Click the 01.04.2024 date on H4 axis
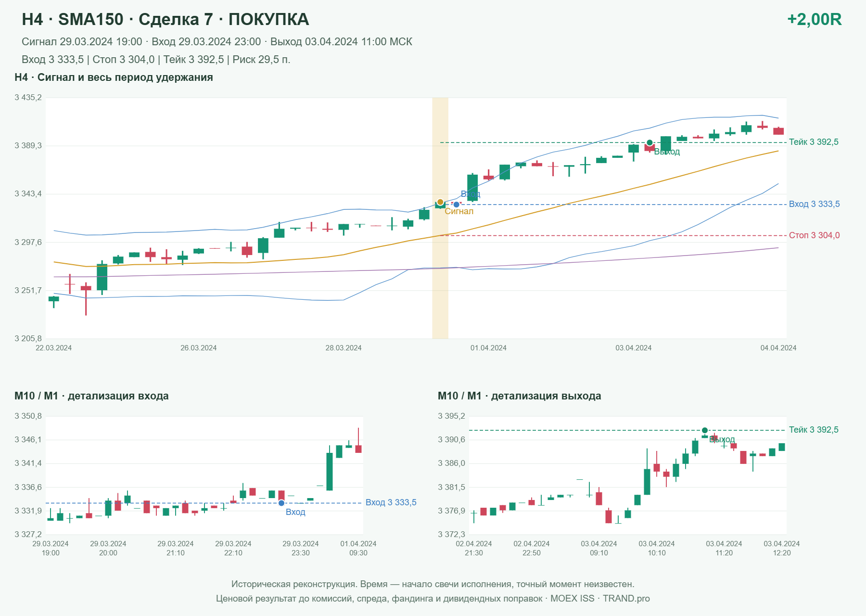The height and width of the screenshot is (616, 866). click(x=488, y=348)
